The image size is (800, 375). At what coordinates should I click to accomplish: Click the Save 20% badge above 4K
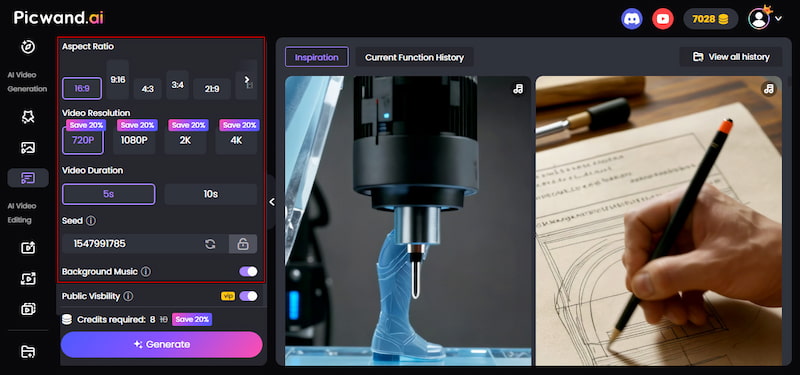(x=239, y=125)
